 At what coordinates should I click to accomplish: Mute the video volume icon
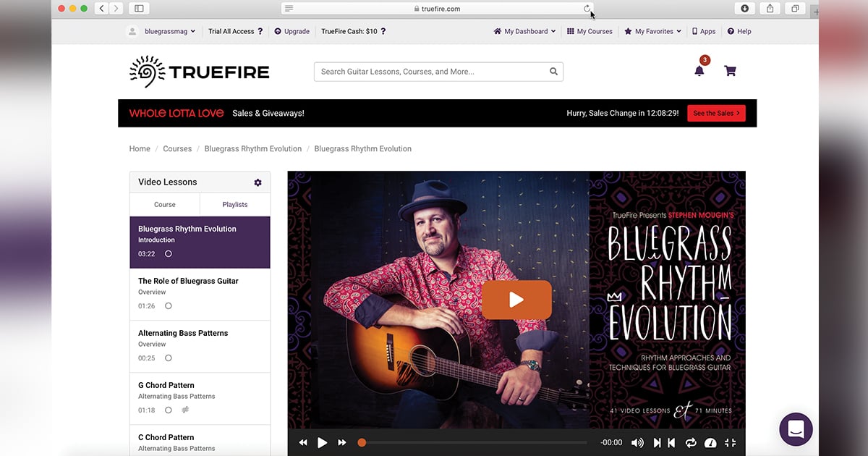point(637,443)
